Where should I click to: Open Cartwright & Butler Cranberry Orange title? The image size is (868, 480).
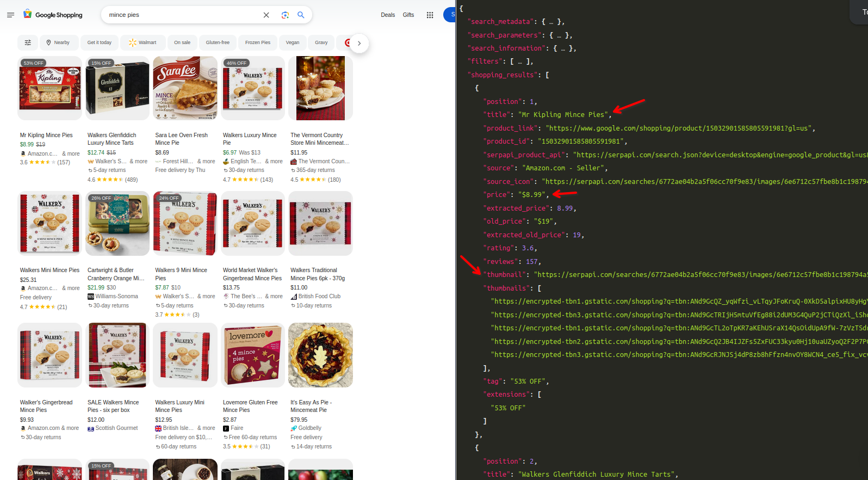click(116, 274)
